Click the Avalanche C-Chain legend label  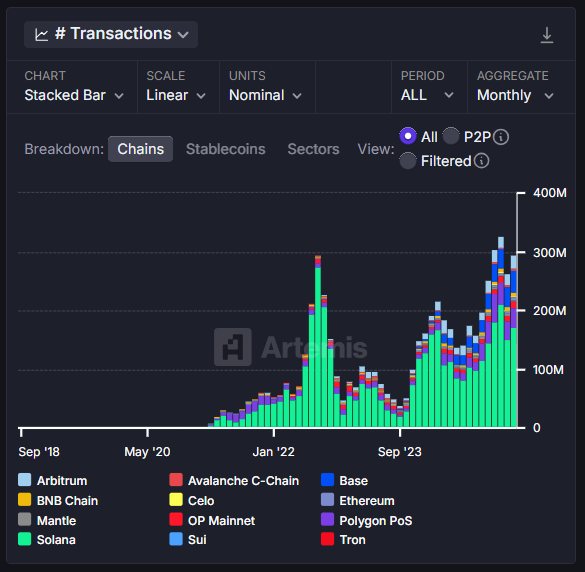pyautogui.click(x=243, y=481)
